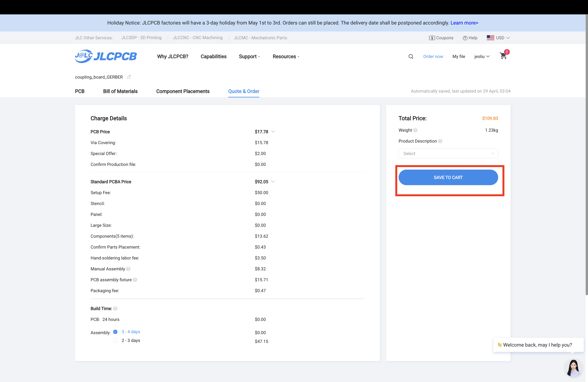This screenshot has height=382, width=588.
Task: Visit JLC3DP - 3D Printing service
Action: pyautogui.click(x=141, y=38)
